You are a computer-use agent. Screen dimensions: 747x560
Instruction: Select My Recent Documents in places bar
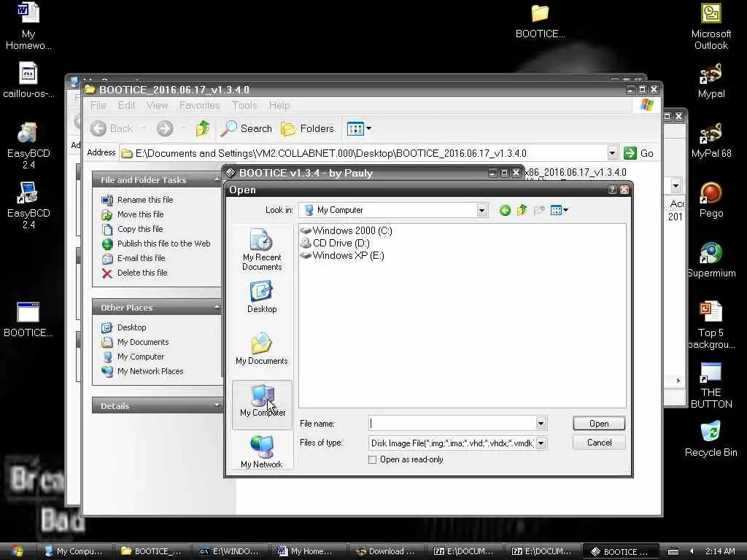(x=262, y=249)
